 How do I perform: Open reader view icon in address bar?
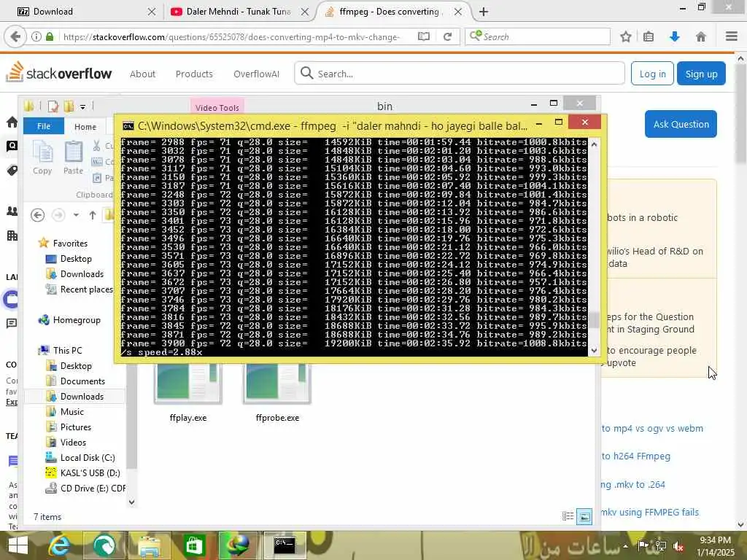coord(424,36)
